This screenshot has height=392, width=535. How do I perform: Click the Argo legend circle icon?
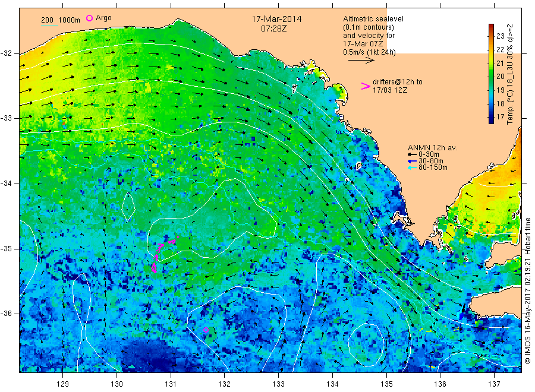pyautogui.click(x=89, y=18)
